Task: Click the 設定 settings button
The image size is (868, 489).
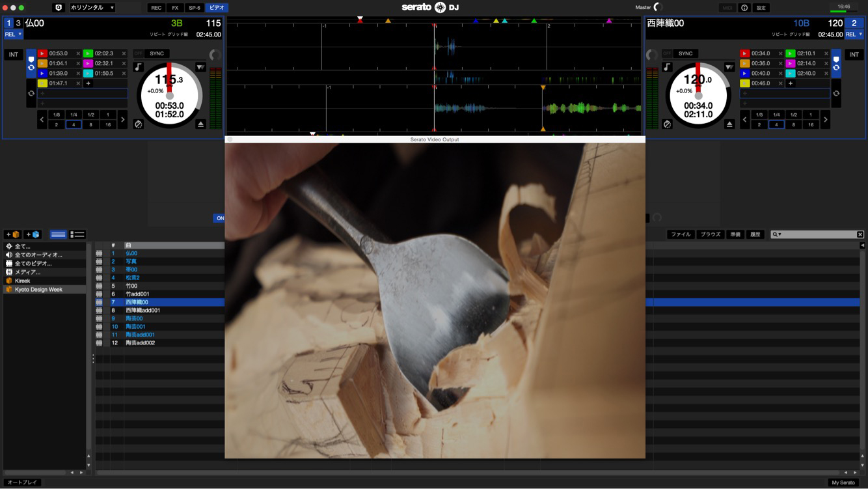Action: click(x=761, y=8)
